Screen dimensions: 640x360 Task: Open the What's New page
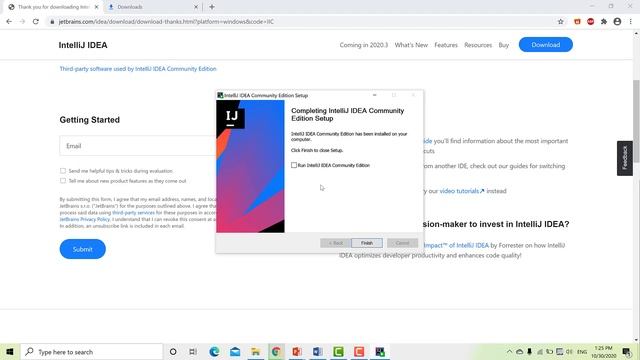[x=411, y=45]
